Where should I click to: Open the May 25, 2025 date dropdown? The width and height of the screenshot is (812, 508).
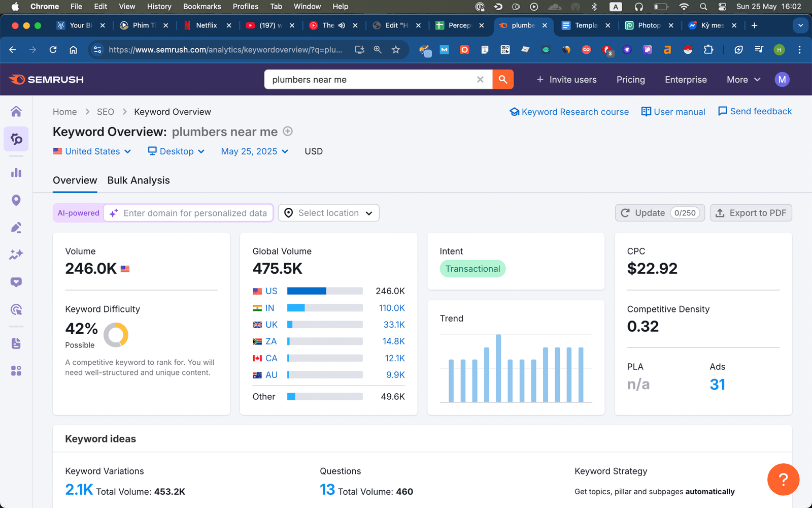pyautogui.click(x=255, y=151)
